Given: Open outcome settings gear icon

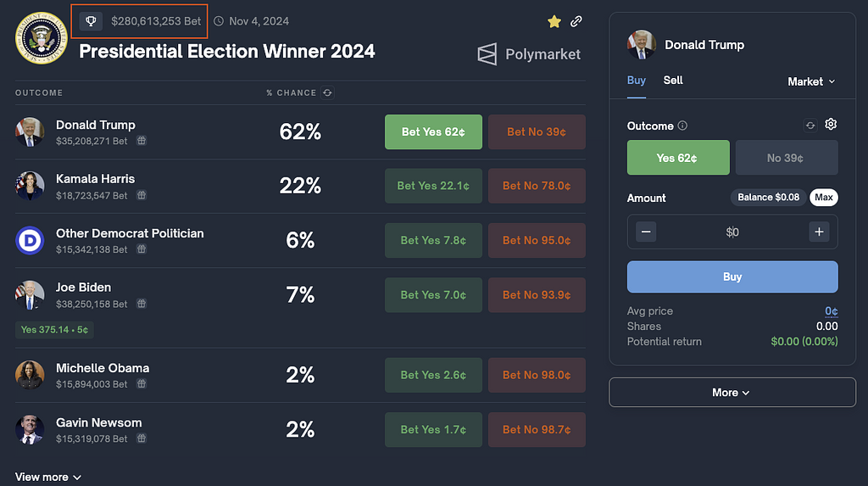Looking at the screenshot, I should (831, 125).
